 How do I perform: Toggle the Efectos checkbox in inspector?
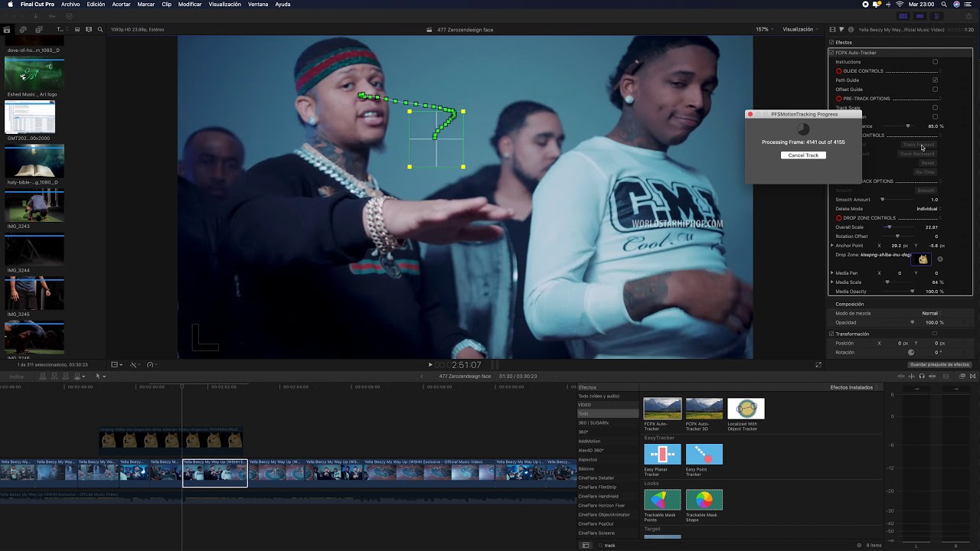click(832, 42)
